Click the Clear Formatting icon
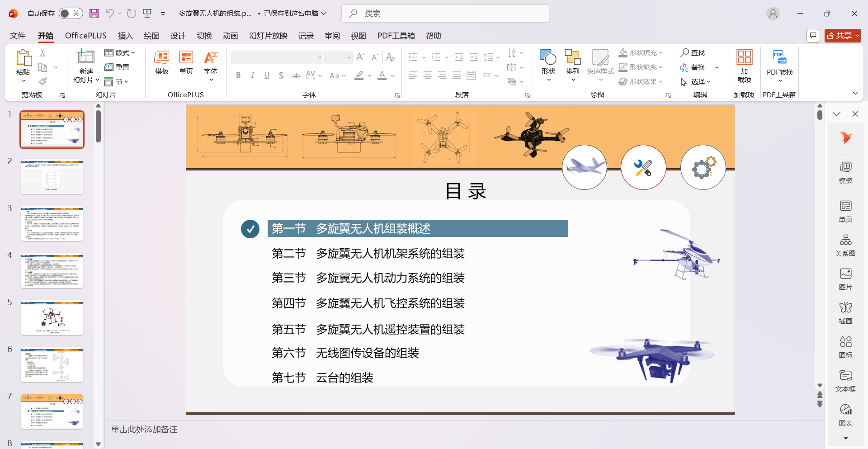The width and height of the screenshot is (868, 449). point(391,57)
